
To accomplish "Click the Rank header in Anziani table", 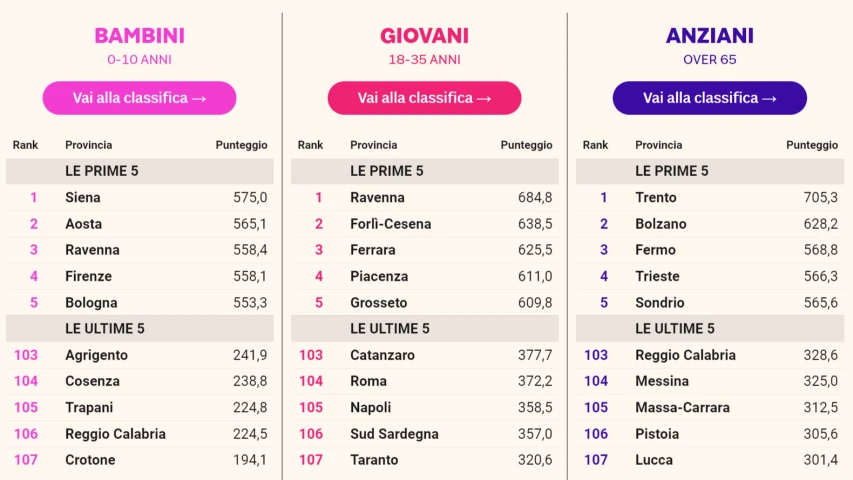I will coord(595,145).
